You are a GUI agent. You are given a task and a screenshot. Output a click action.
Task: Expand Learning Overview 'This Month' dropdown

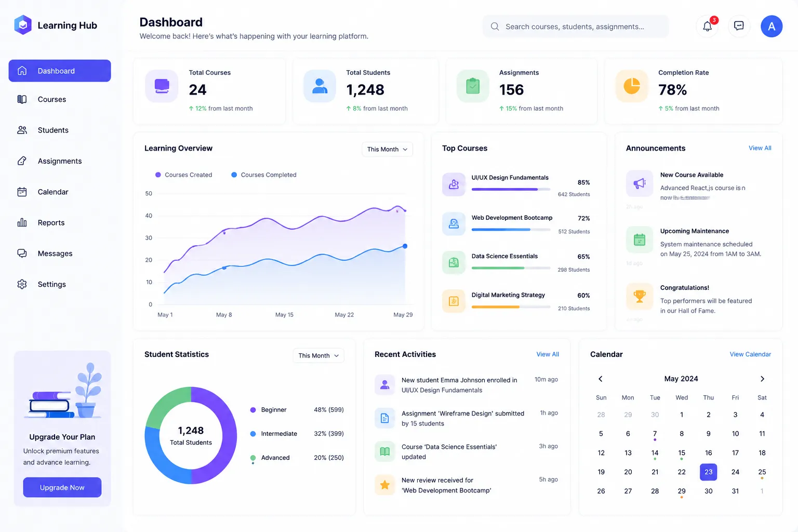387,149
